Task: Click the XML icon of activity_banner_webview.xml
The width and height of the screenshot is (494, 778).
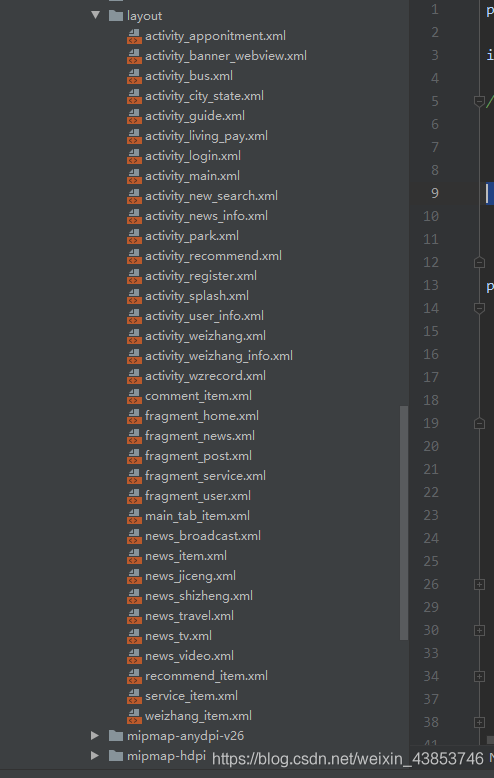Action: (134, 56)
